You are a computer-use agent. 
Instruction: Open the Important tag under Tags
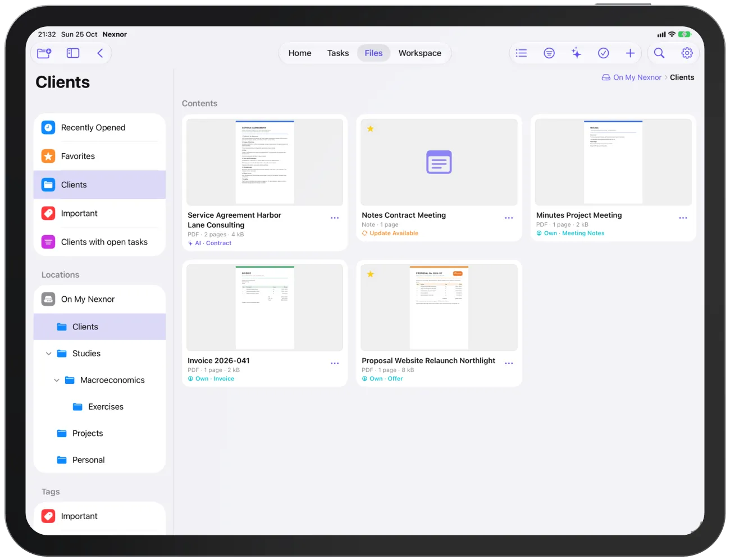point(99,516)
